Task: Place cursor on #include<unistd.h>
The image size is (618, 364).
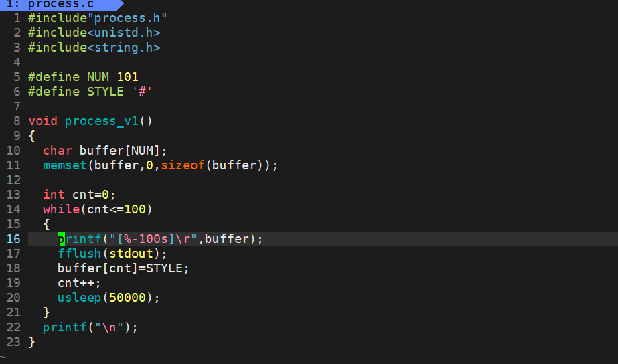Action: [x=94, y=33]
